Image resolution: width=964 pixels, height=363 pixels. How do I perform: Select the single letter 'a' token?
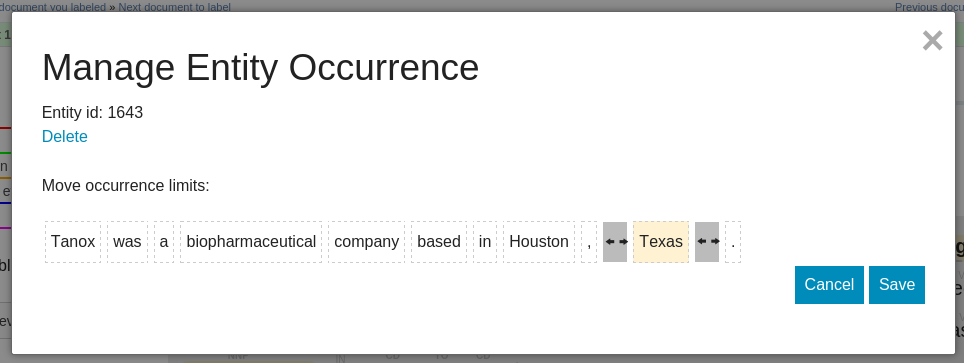coord(164,242)
